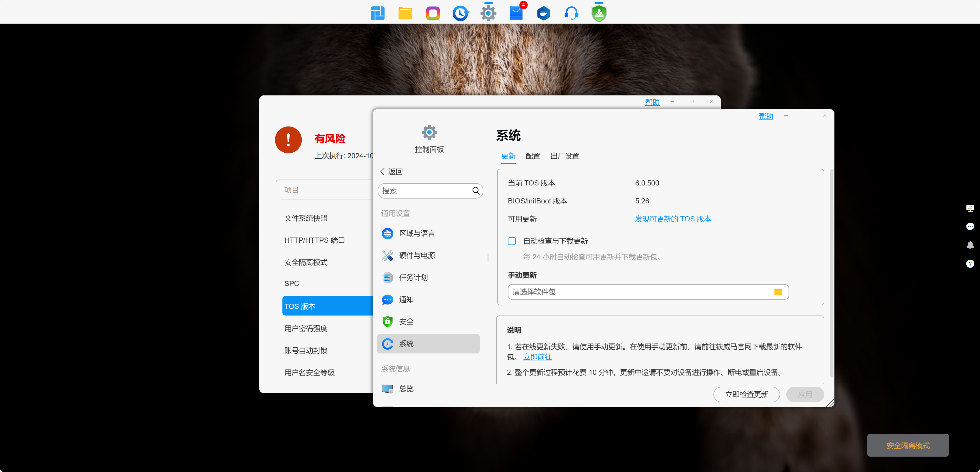The width and height of the screenshot is (980, 472).
Task: Click the green shield Security icon
Action: (x=387, y=321)
